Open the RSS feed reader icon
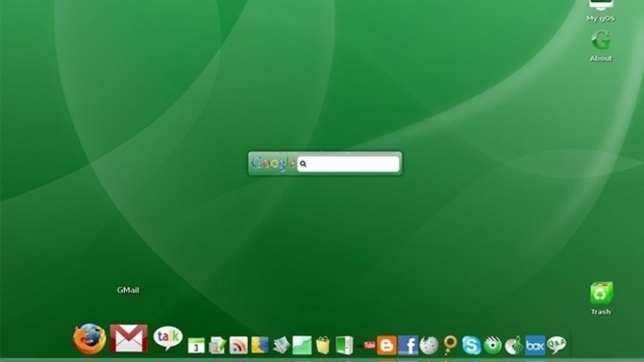The height and width of the screenshot is (362, 644). click(238, 345)
